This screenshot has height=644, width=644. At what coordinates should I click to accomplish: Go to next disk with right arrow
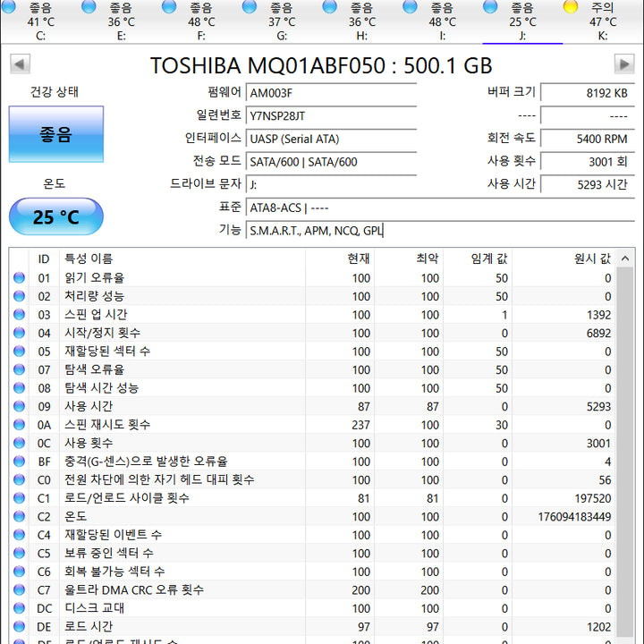tap(624, 64)
